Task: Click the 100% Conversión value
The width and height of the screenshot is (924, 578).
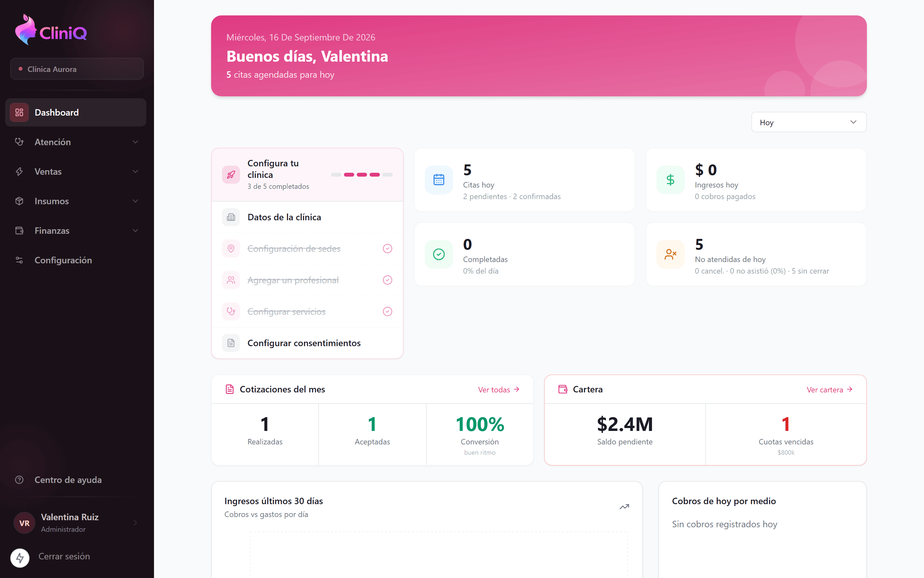Action: 480,424
